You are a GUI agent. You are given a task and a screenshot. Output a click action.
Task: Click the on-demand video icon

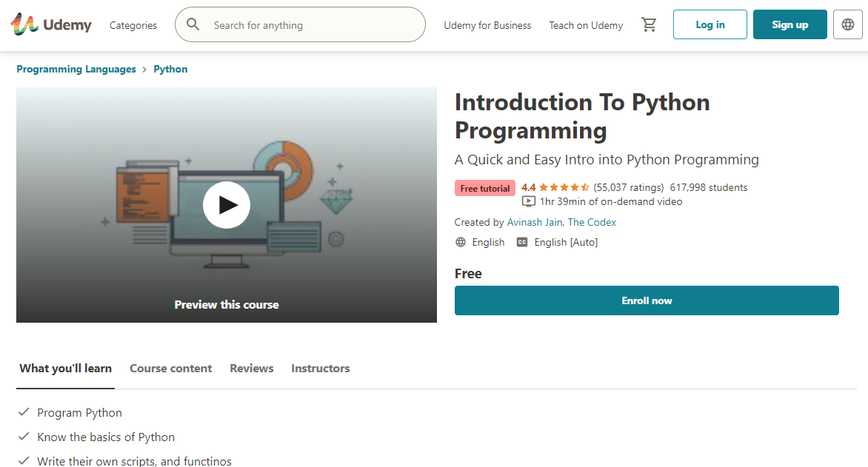(x=528, y=201)
